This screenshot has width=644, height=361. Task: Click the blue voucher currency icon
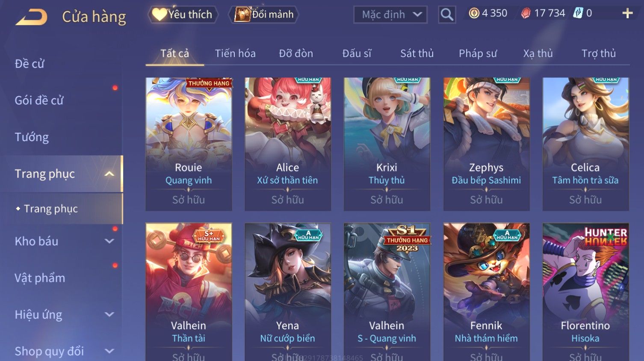coord(578,13)
